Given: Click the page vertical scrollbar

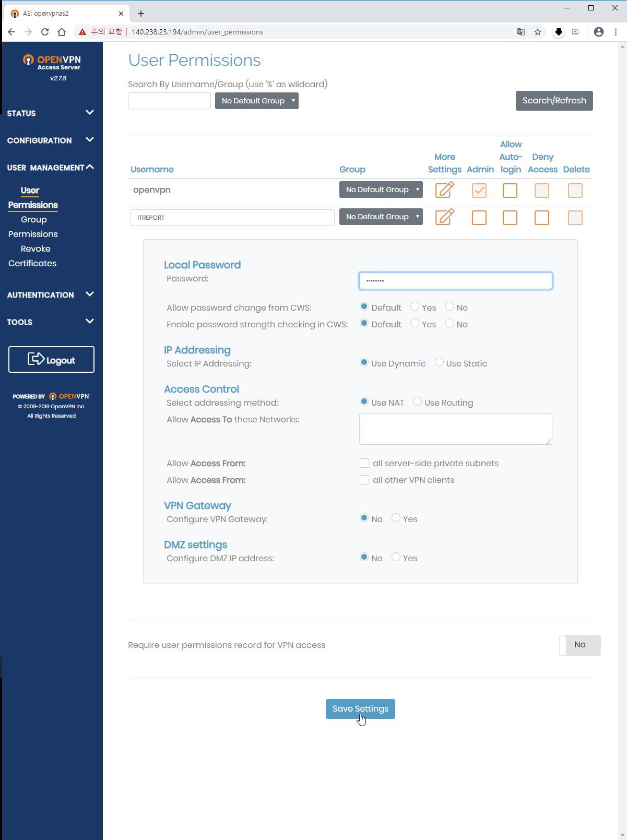Looking at the screenshot, I should point(622,441).
